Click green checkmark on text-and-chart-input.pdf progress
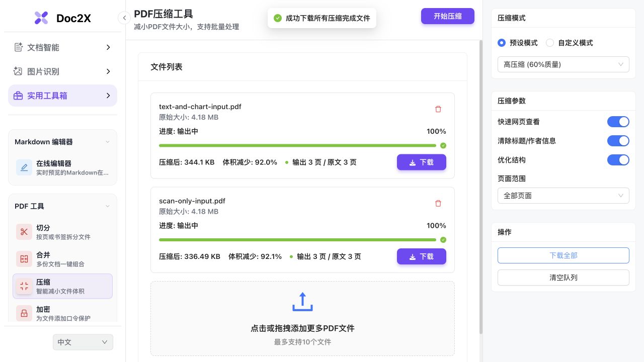This screenshot has width=644, height=362. click(x=443, y=145)
